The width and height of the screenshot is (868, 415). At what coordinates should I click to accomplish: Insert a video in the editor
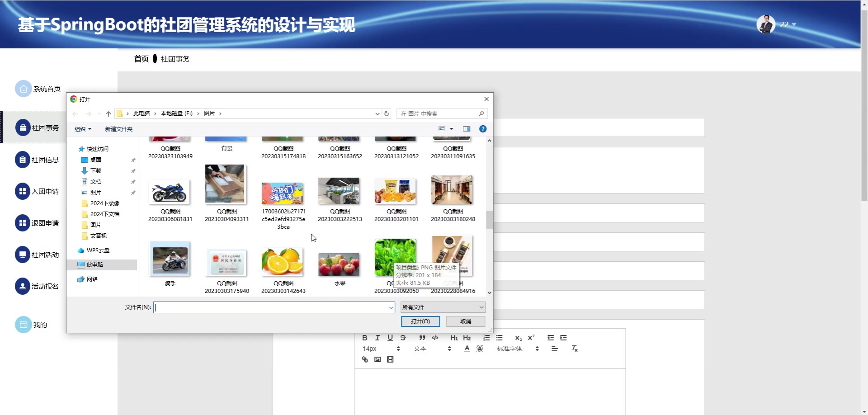click(x=390, y=359)
